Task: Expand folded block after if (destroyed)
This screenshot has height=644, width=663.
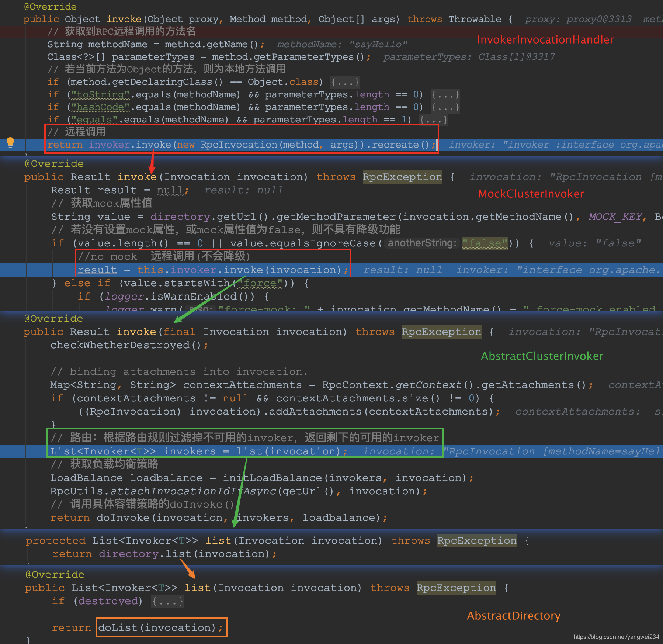Action: coord(168,601)
